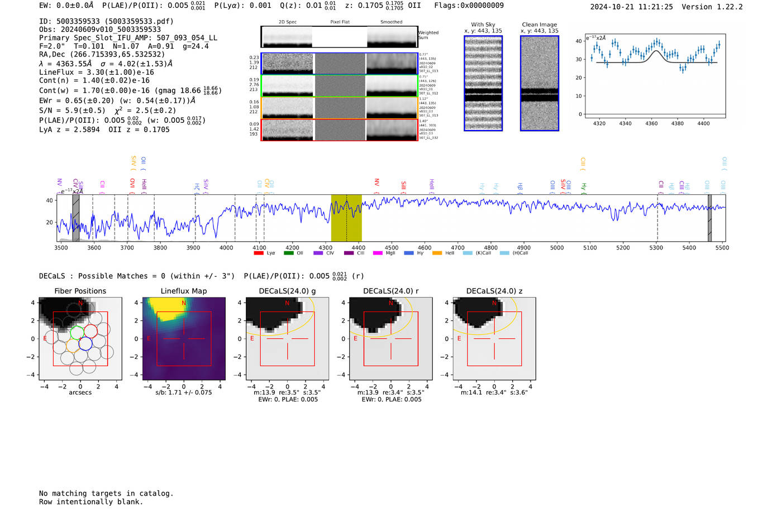The image size is (782, 532).
Task: Click the red Lyα legend swatch
Action: pos(258,253)
